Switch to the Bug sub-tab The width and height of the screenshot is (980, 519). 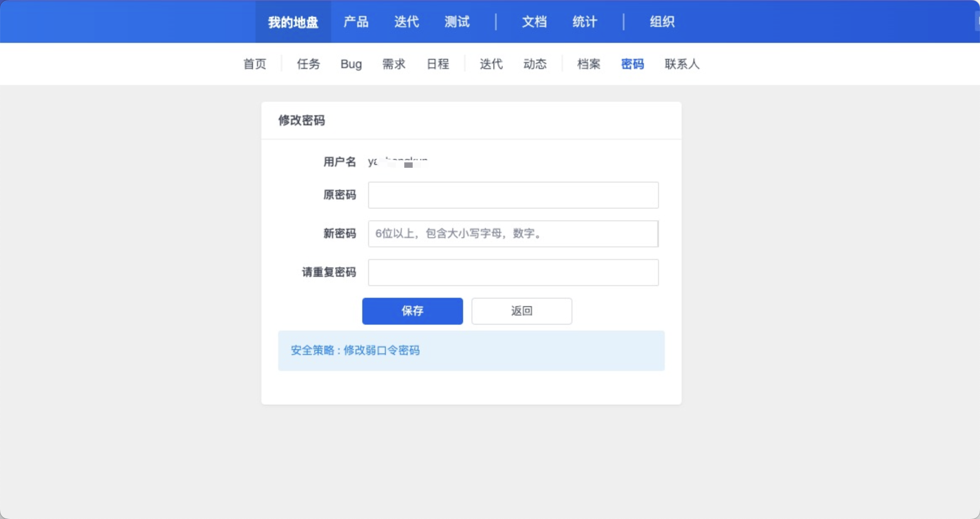coord(351,64)
